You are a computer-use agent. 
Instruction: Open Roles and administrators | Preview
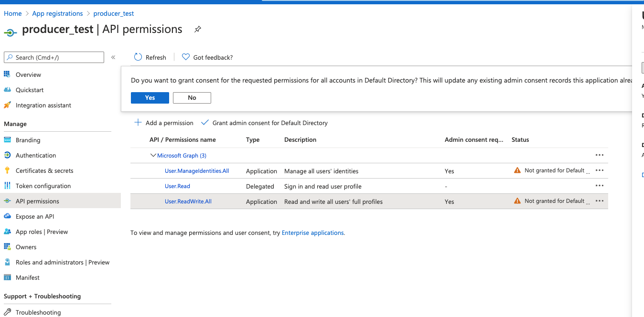63,262
